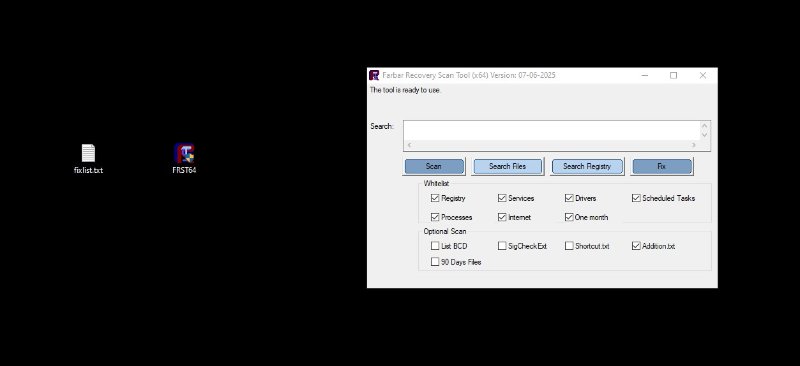This screenshot has height=366, width=800.
Task: Uncheck the Addition.txt option
Action: click(x=636, y=246)
